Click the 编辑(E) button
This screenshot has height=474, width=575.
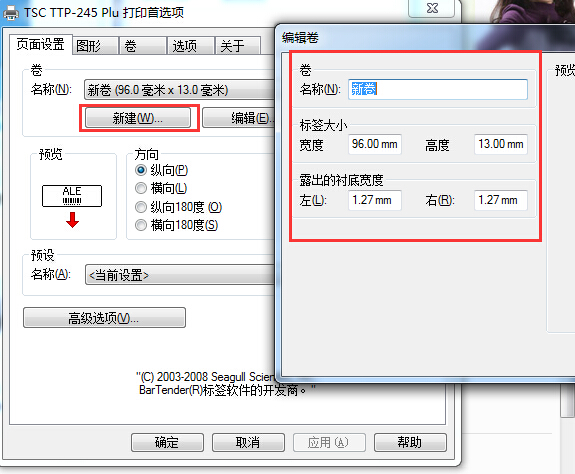pos(239,118)
